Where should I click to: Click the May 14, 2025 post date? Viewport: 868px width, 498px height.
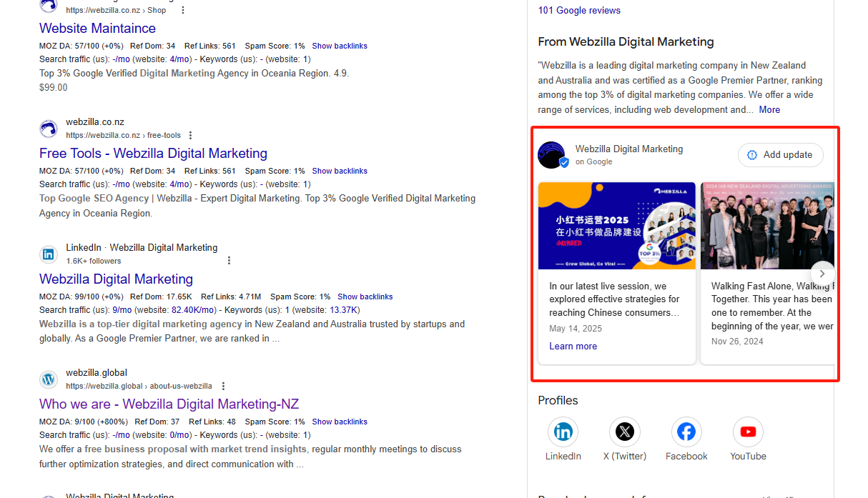[576, 329]
